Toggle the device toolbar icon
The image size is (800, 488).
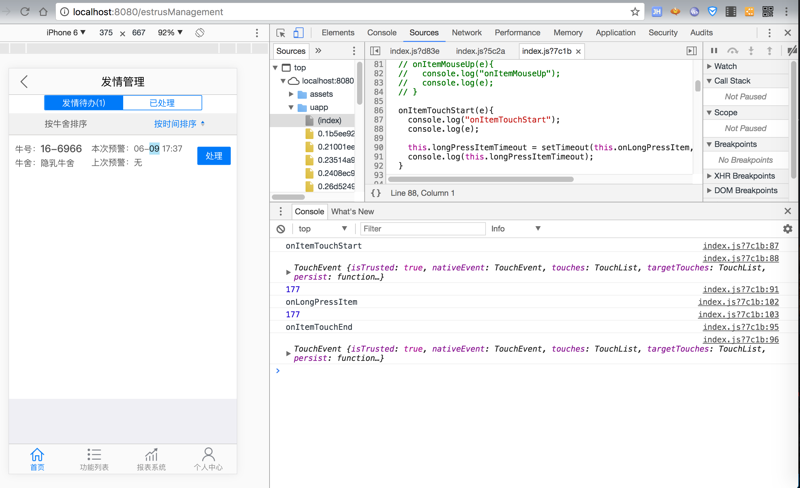[x=298, y=33]
